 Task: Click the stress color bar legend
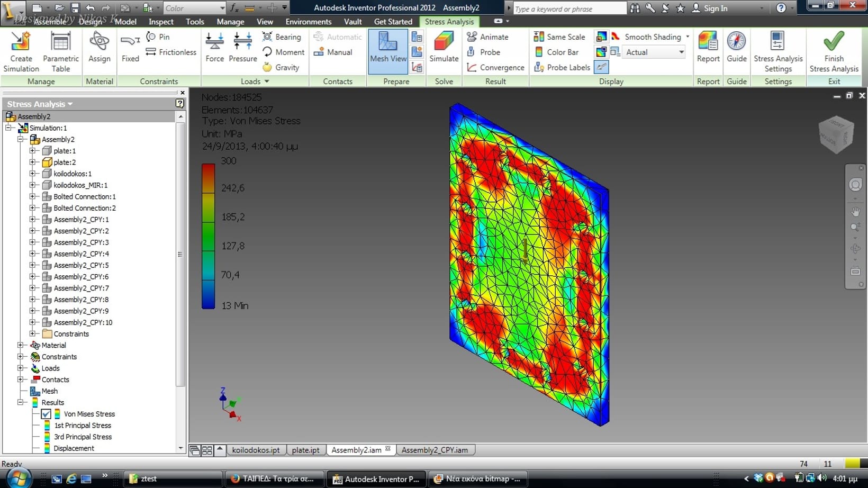[208, 236]
